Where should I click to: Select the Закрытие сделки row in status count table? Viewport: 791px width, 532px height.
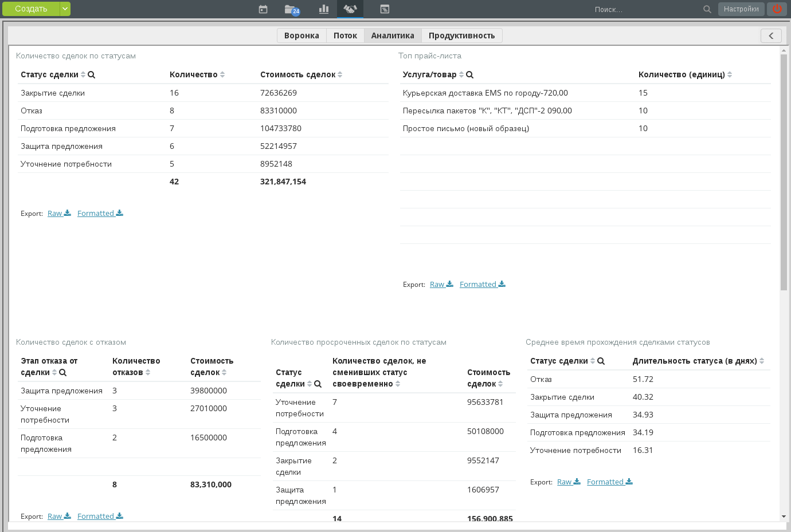point(203,93)
